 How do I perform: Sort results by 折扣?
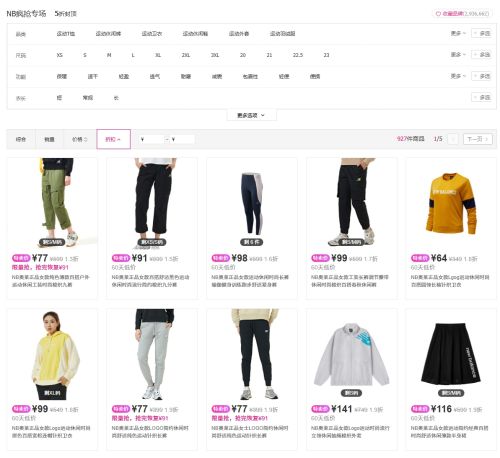click(x=113, y=139)
